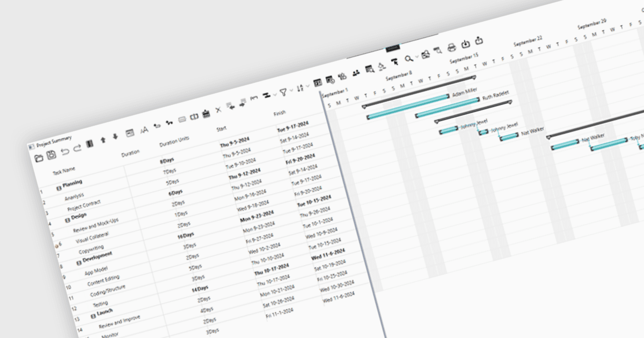Screen dimensions: 644x338
Task: Collapse the Planning task group
Action: [x=59, y=188]
